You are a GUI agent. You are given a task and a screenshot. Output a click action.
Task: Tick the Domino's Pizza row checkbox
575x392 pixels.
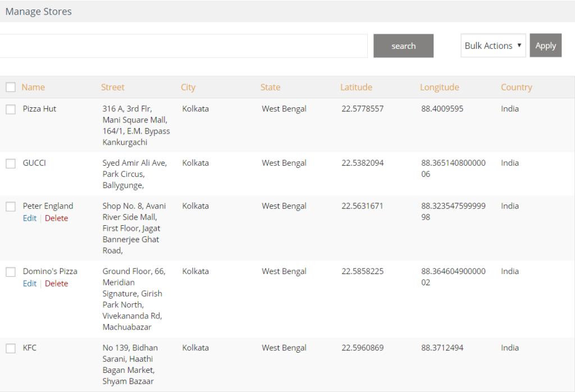(x=11, y=272)
